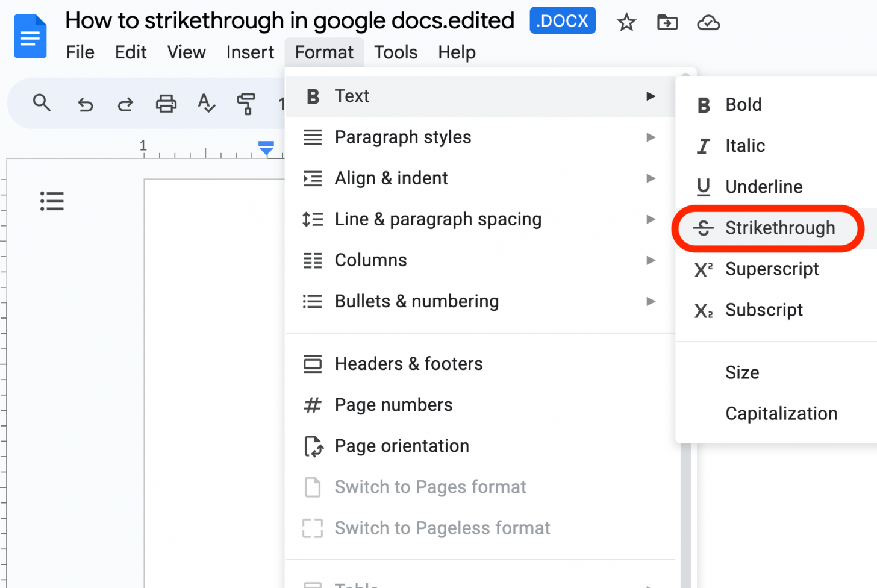Run spelling and grammar check icon

click(x=206, y=104)
